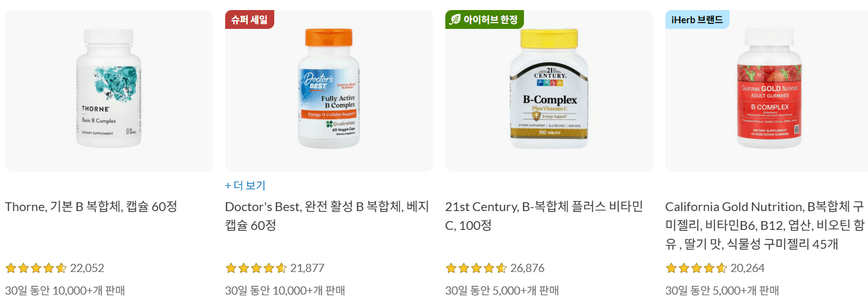This screenshot has height=299, width=868.
Task: Open the 21st Century B-Complex bottle image
Action: tap(549, 90)
